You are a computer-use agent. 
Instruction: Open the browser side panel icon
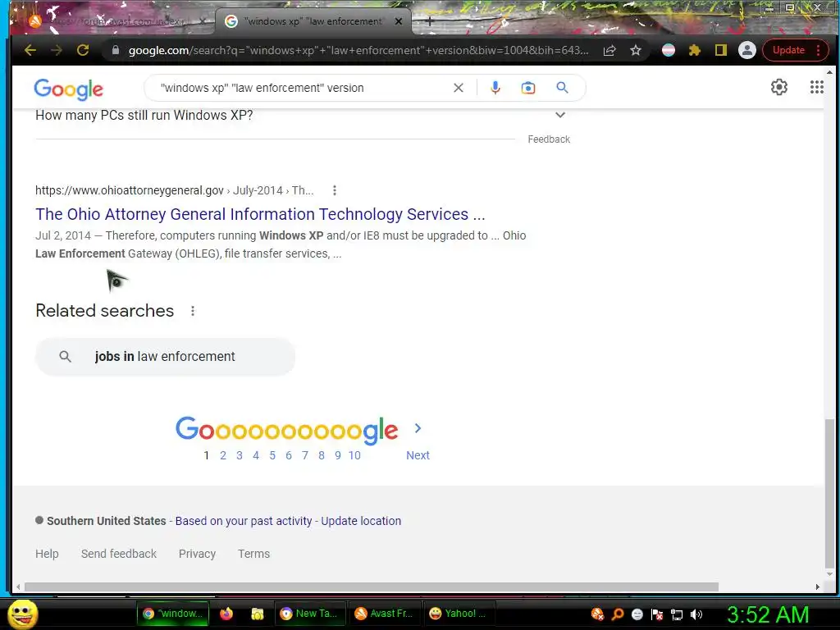[720, 50]
